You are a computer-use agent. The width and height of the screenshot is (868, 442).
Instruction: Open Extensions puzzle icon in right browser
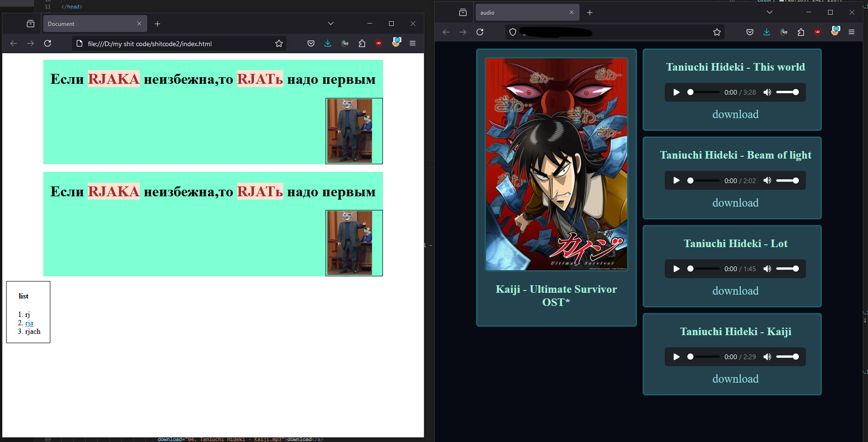click(x=801, y=32)
